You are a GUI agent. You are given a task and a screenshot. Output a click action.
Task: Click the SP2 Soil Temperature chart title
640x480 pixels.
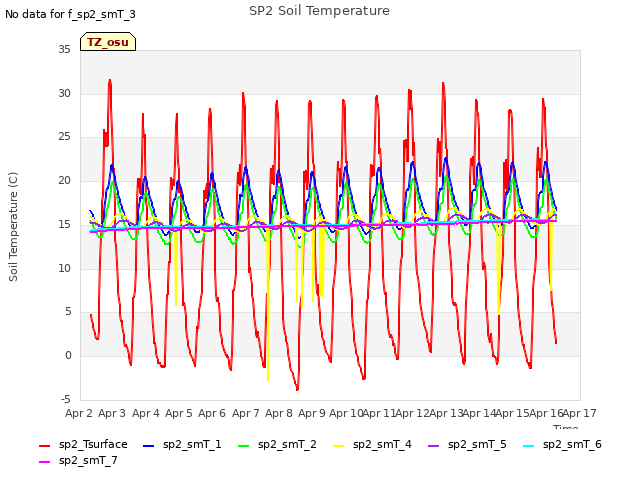point(319,11)
